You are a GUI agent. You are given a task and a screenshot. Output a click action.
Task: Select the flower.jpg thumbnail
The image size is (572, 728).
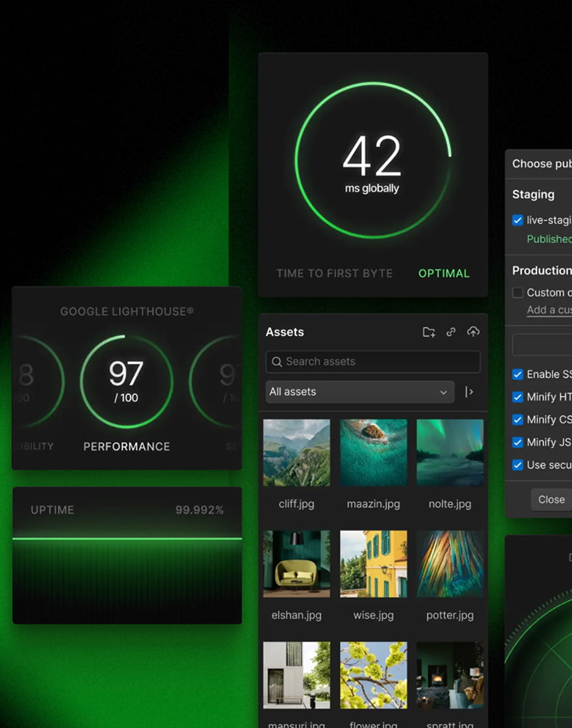click(x=373, y=675)
